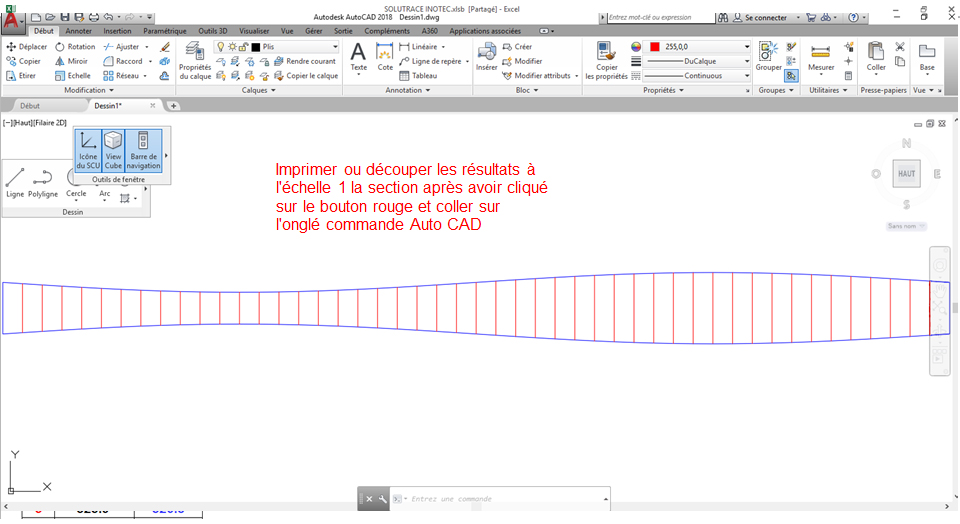This screenshot has width=960, height=524.
Task: Toggle Barre de navigation display
Action: click(x=143, y=151)
